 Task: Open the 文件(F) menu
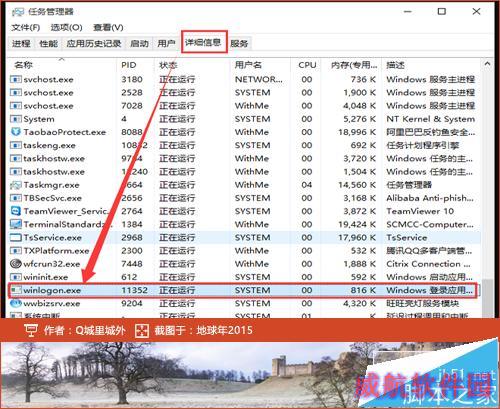tap(26, 28)
